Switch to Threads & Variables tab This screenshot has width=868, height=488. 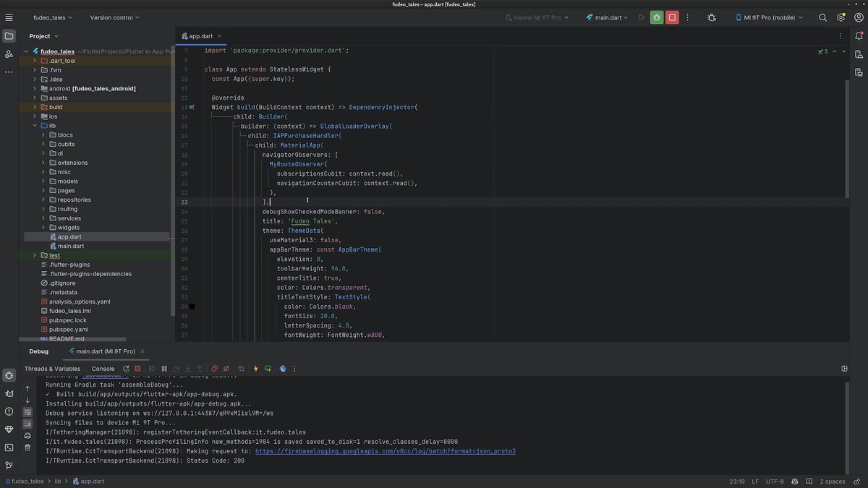click(52, 369)
